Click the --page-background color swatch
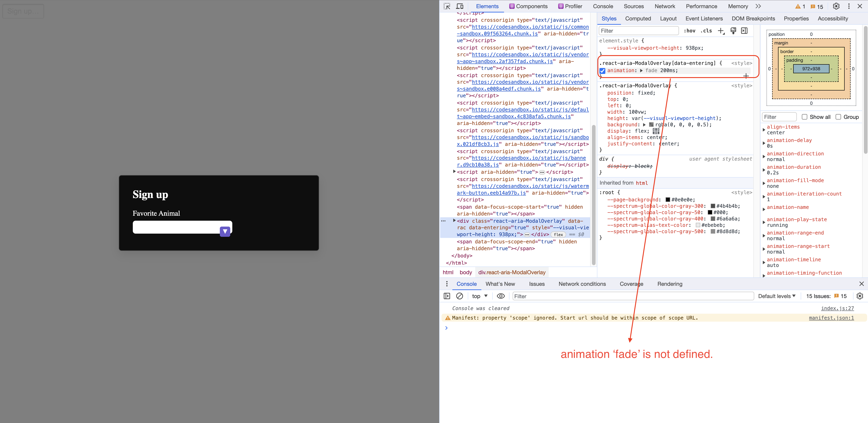Screen dimensions: 868x423 click(667, 200)
